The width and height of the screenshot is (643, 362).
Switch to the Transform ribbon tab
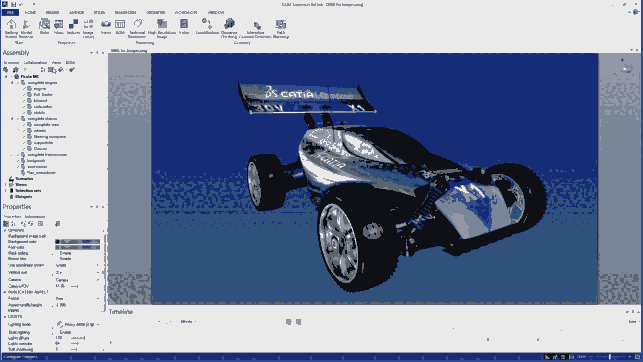[x=125, y=12]
